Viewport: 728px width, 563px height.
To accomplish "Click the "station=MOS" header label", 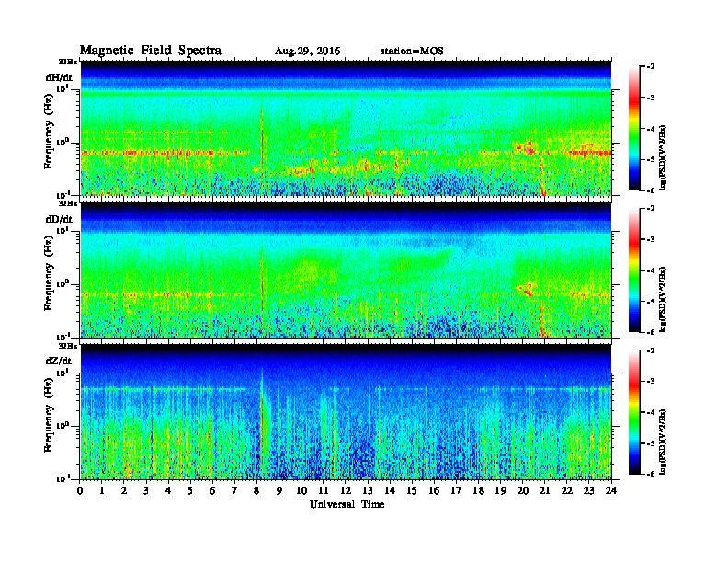I will (412, 52).
